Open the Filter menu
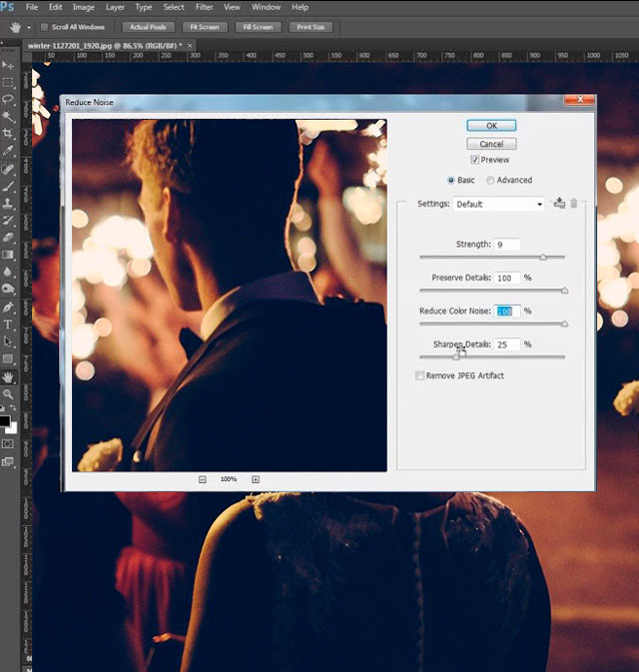Image resolution: width=639 pixels, height=672 pixels. click(x=204, y=7)
